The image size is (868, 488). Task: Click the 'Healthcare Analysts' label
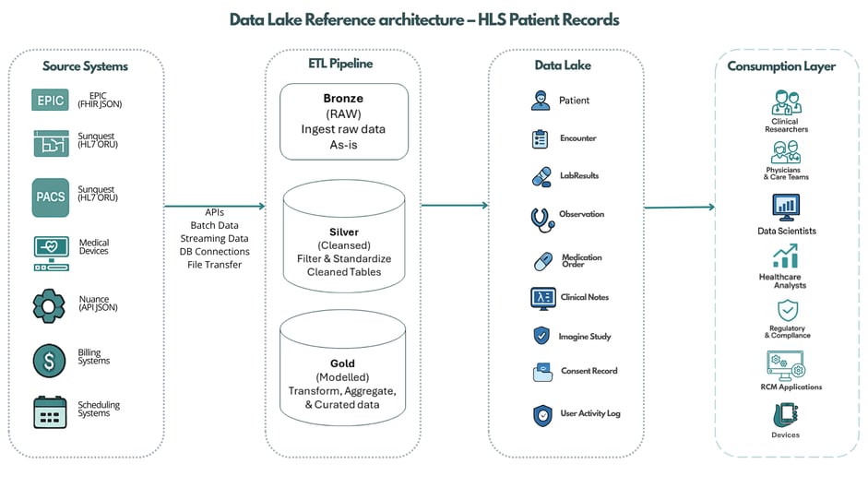(782, 280)
